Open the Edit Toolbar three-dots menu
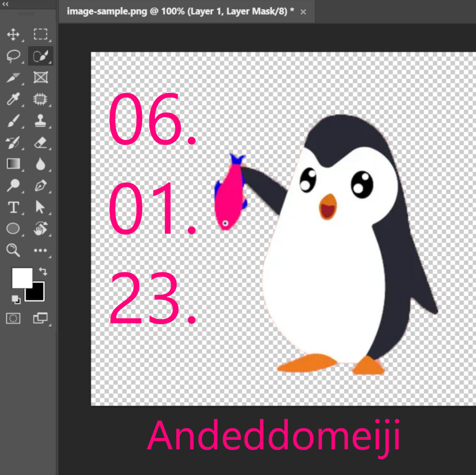 tap(40, 250)
